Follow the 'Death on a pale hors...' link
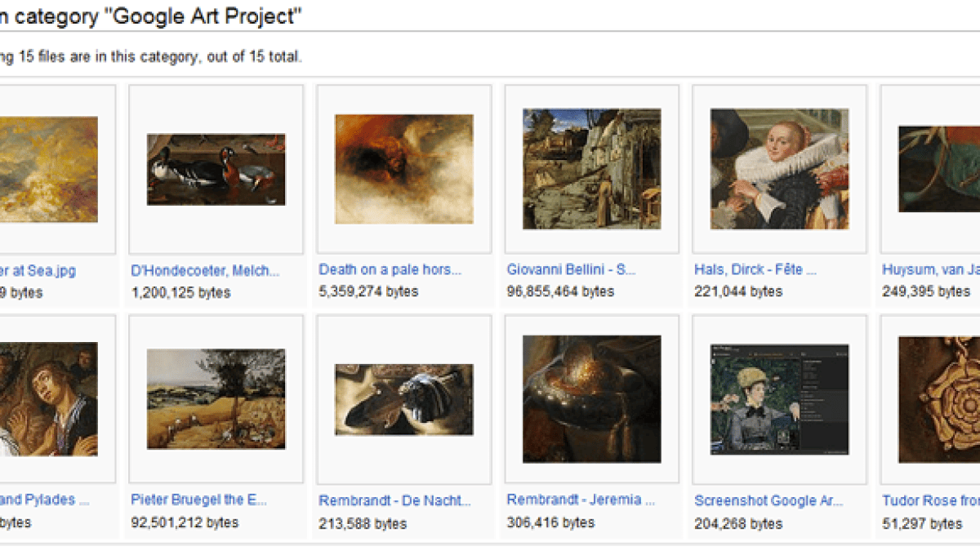The width and height of the screenshot is (980, 551). click(390, 269)
